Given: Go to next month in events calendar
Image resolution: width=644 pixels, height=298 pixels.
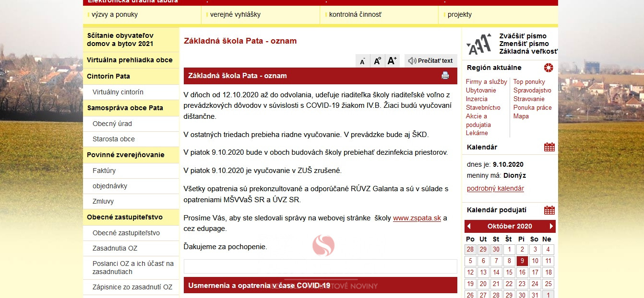Looking at the screenshot, I should point(551,226).
